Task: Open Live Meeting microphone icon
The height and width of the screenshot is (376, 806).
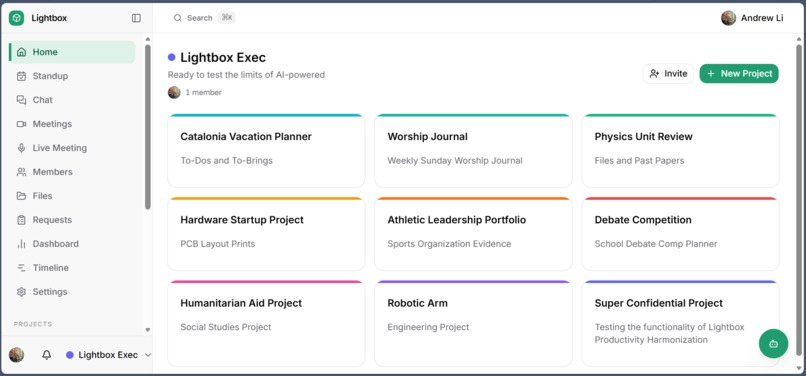Action: (x=21, y=148)
